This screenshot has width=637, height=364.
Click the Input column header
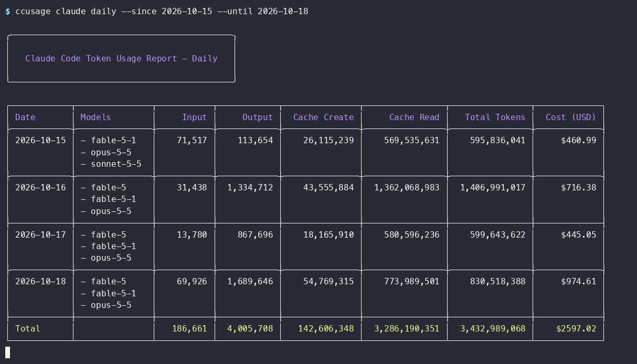(195, 117)
